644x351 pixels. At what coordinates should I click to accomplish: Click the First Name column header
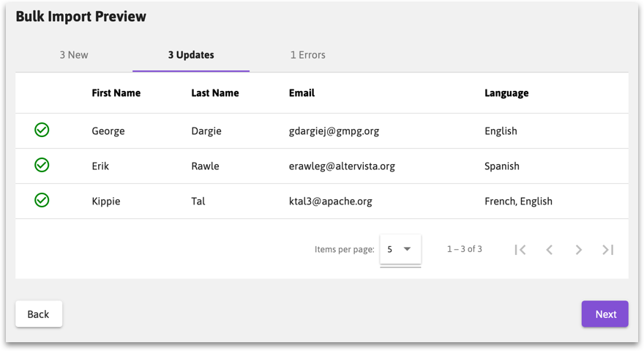(x=116, y=93)
